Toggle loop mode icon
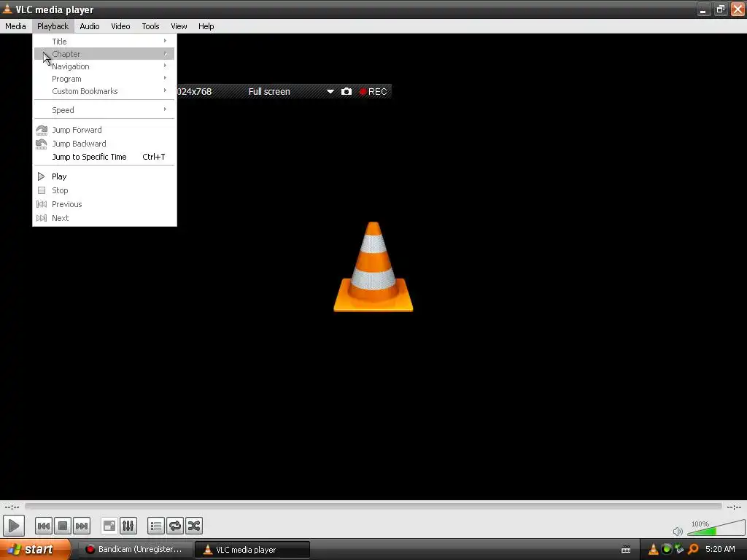 coord(175,526)
